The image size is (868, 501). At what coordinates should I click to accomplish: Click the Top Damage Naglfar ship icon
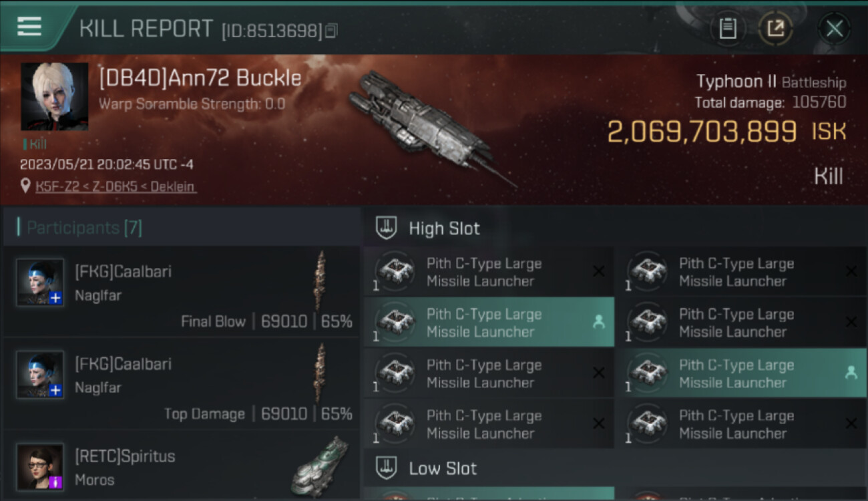click(320, 372)
